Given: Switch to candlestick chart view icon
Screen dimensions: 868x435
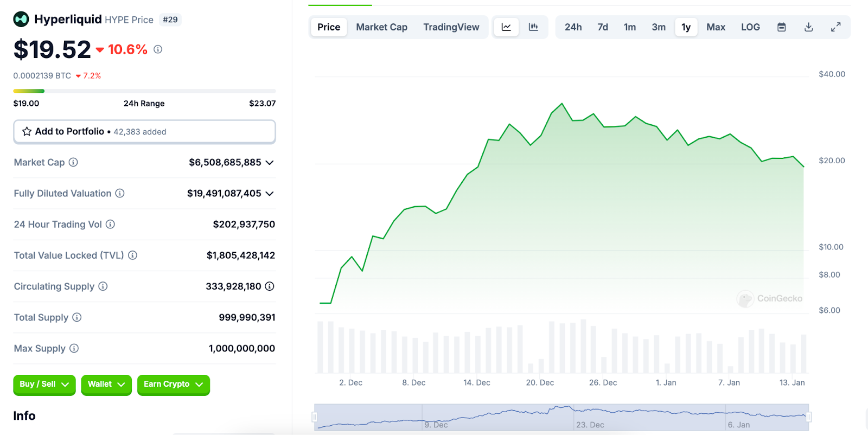Looking at the screenshot, I should [x=533, y=27].
